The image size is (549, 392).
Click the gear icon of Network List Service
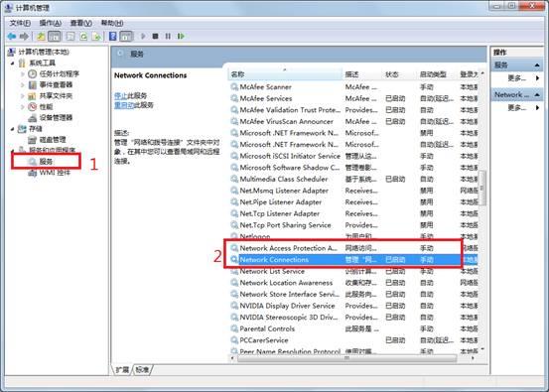234,271
